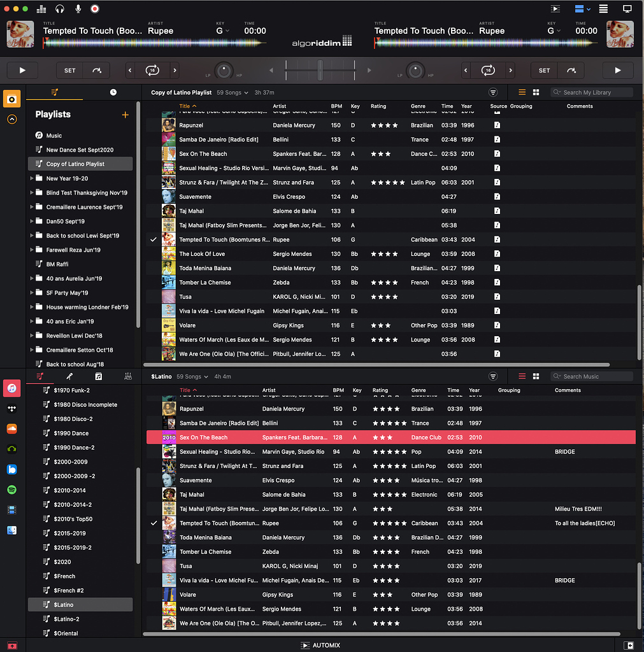Toggle AUTOMIX at the bottom bar
644x652 pixels.
click(322, 644)
